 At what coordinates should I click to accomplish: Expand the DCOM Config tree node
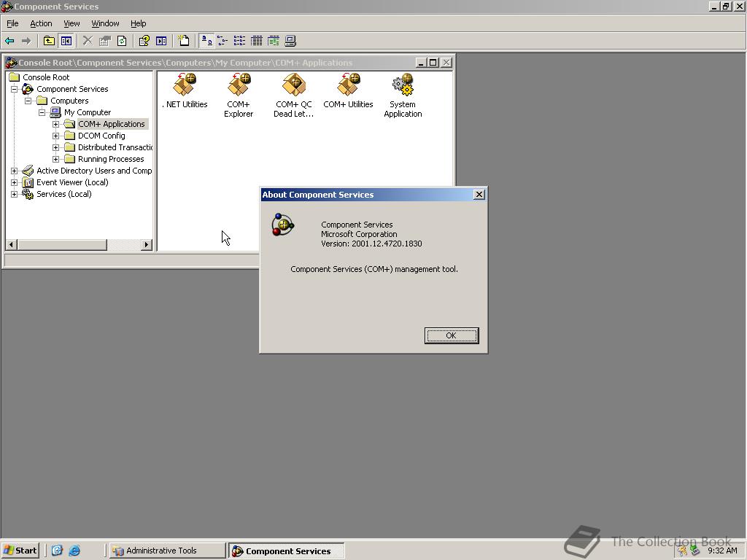click(x=55, y=136)
